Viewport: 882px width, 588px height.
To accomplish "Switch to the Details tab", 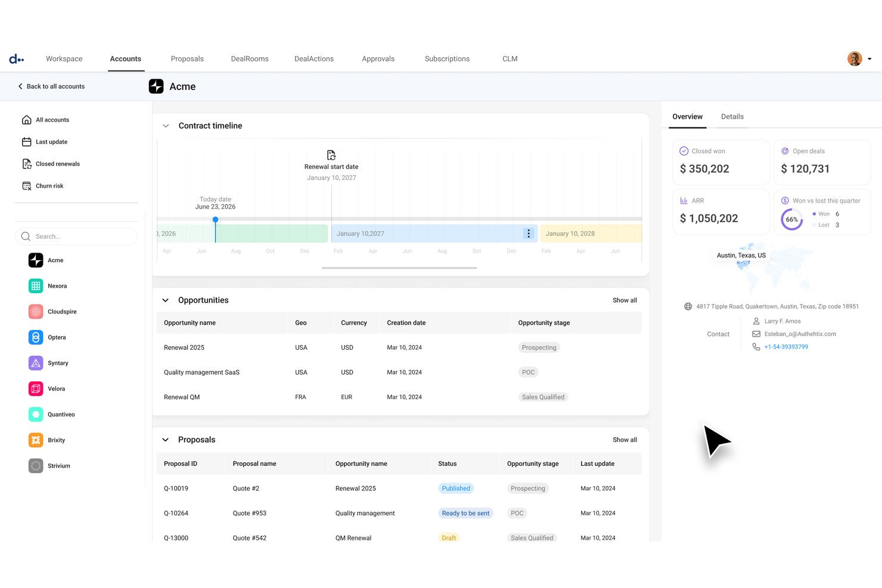I will (732, 117).
